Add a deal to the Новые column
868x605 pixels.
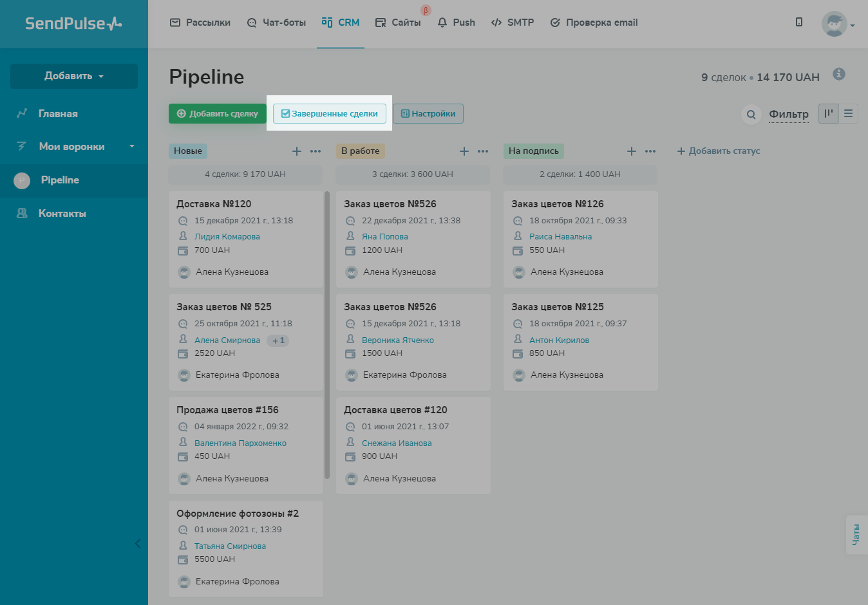pos(297,151)
